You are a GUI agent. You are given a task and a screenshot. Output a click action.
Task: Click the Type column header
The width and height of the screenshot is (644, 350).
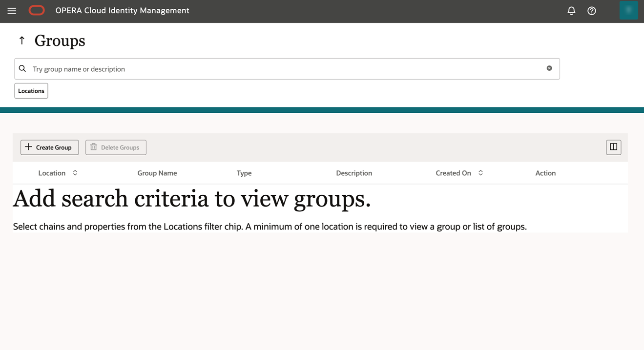pyautogui.click(x=244, y=173)
